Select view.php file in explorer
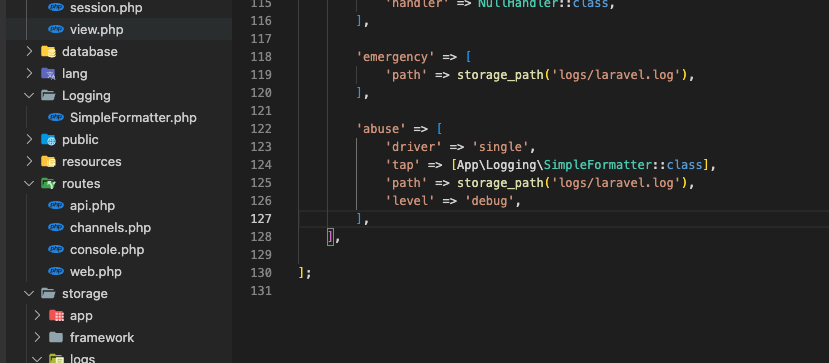The height and width of the screenshot is (363, 829). pos(97,30)
